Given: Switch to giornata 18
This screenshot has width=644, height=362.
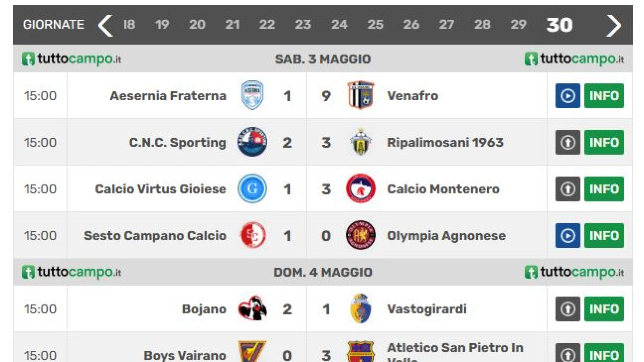Looking at the screenshot, I should (x=129, y=24).
